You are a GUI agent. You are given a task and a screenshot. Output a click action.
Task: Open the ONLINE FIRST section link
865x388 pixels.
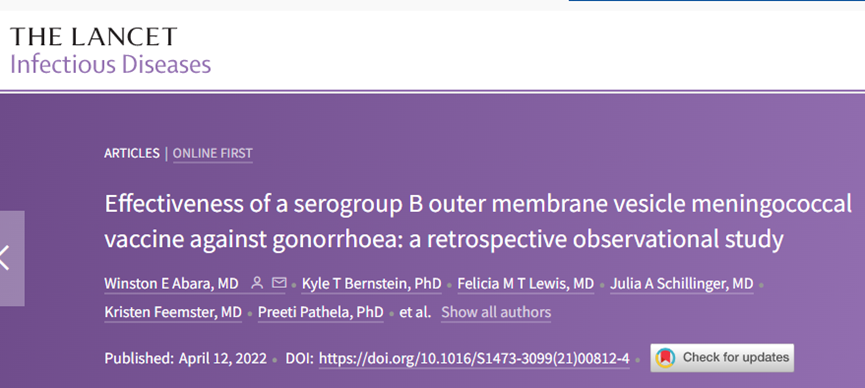(212, 153)
